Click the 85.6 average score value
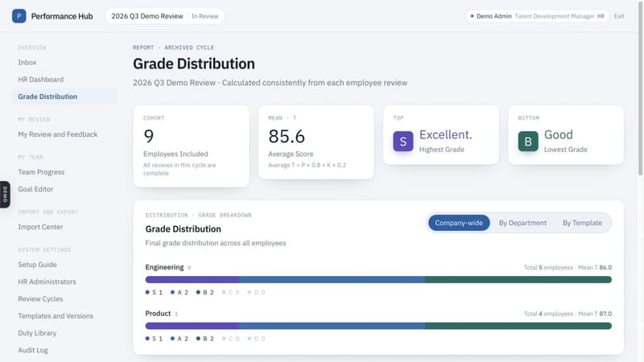644x362 pixels. click(287, 136)
